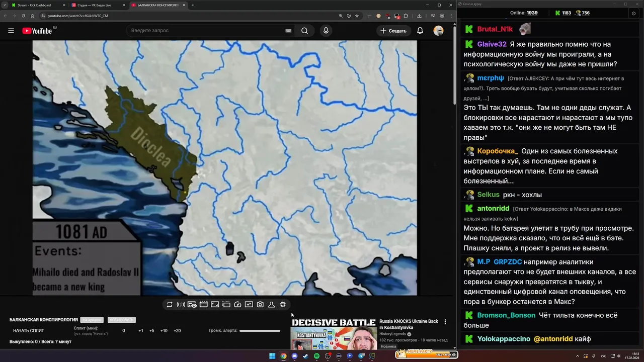Toggle cinema clapperboard mode icon

[x=203, y=304]
